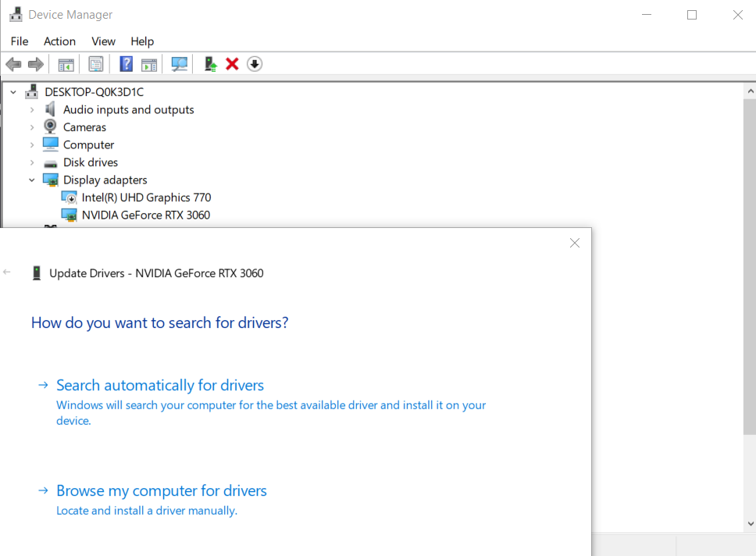Image resolution: width=756 pixels, height=556 pixels.
Task: Click the 'How do you want to search for drivers?' heading
Action: (159, 323)
